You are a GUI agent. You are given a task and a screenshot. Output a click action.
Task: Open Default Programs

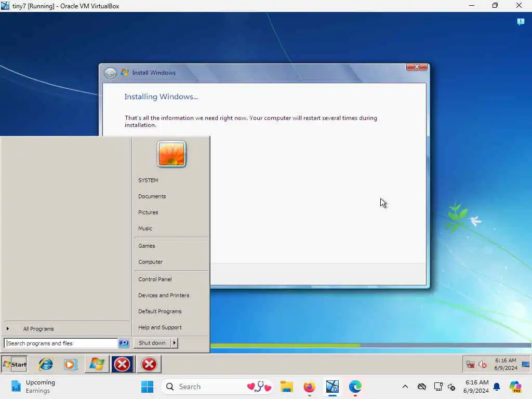(160, 311)
